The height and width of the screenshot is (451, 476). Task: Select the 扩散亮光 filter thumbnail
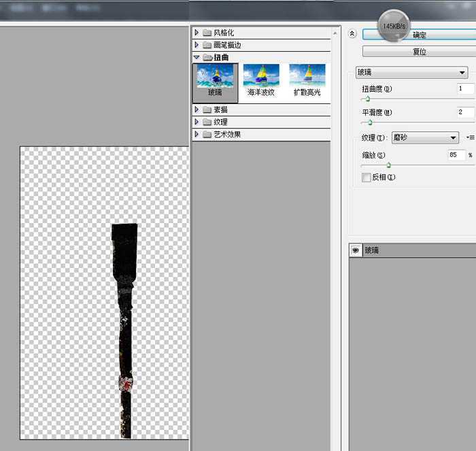307,81
